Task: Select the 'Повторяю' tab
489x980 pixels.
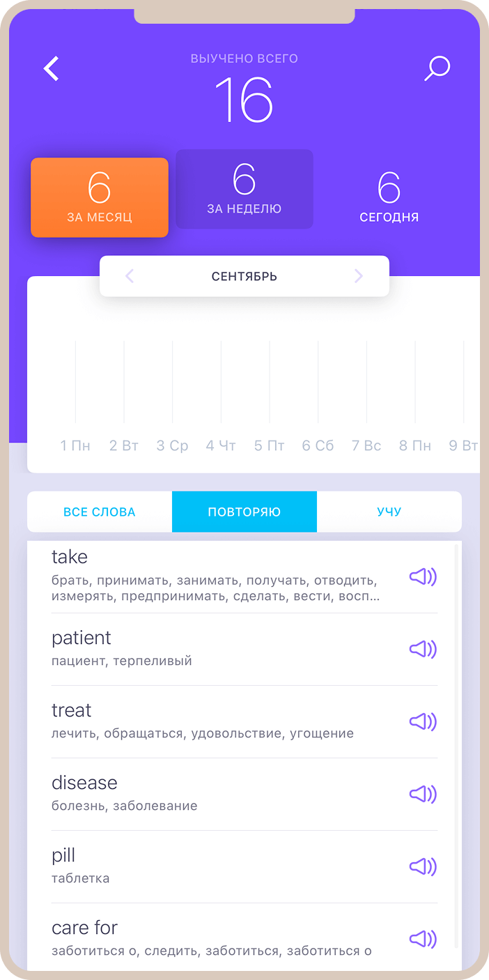Action: (244, 512)
